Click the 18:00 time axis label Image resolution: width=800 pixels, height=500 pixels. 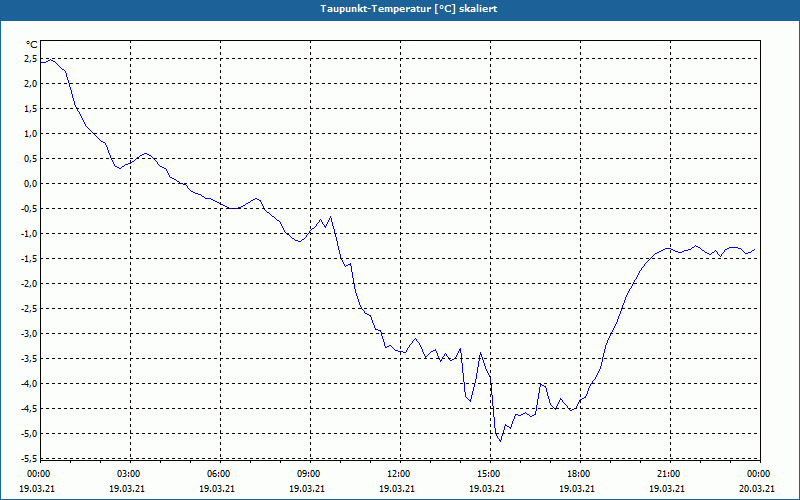click(579, 474)
